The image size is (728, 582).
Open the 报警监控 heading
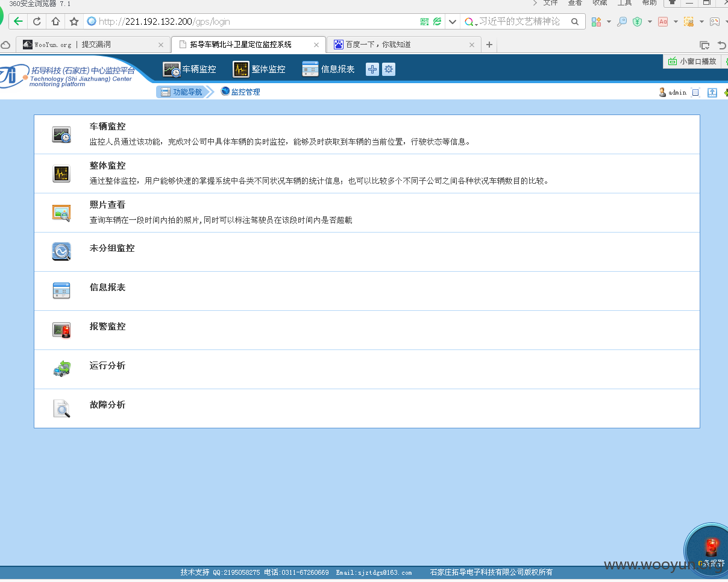107,327
